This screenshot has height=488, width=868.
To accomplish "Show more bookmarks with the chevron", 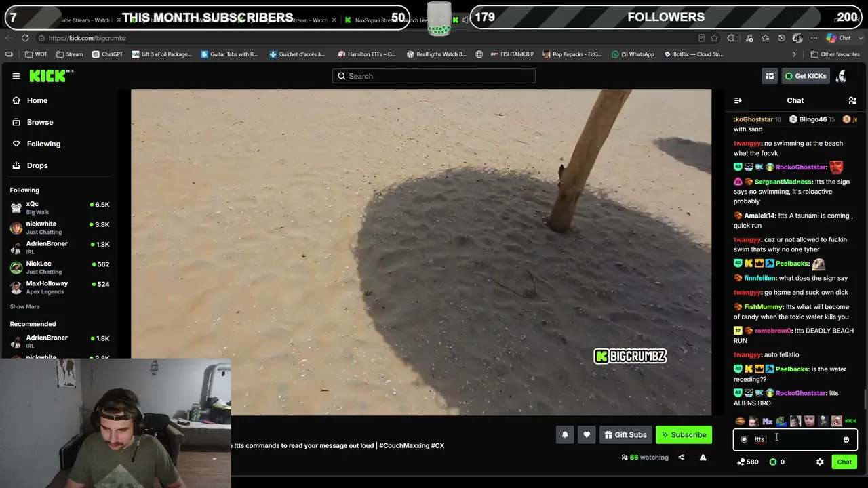I will click(794, 54).
